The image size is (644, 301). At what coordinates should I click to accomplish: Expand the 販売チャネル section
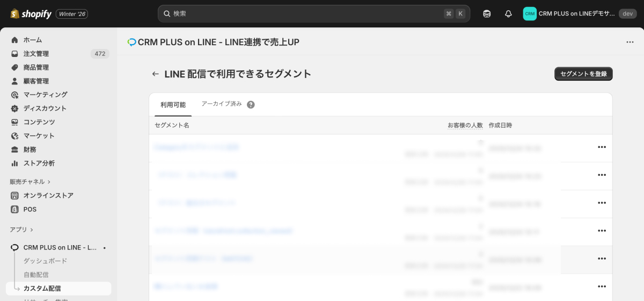point(30,182)
